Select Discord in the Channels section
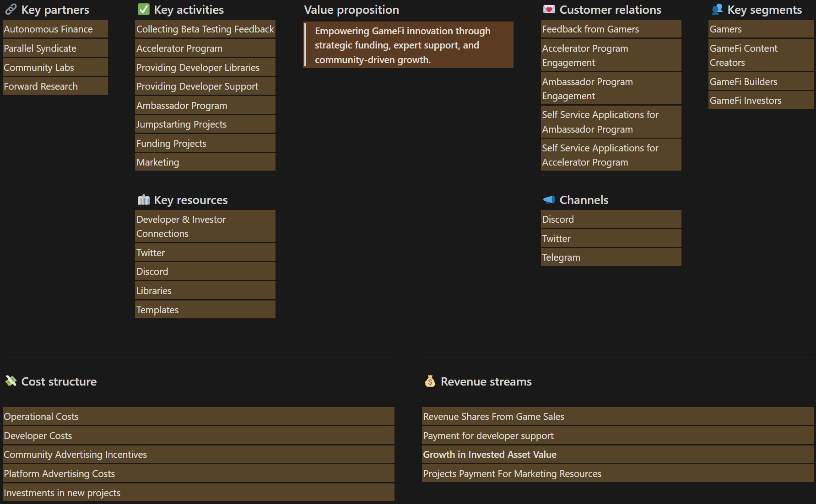This screenshot has width=816, height=504. point(611,219)
